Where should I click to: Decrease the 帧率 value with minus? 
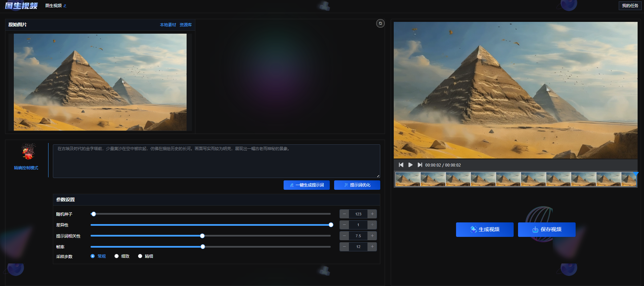coord(344,247)
